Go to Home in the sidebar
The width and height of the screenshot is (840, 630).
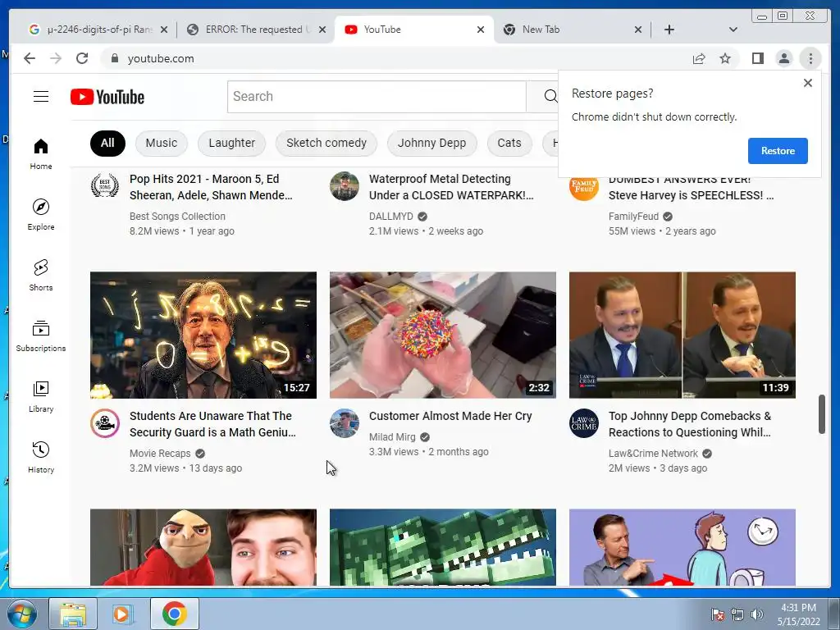coord(41,153)
